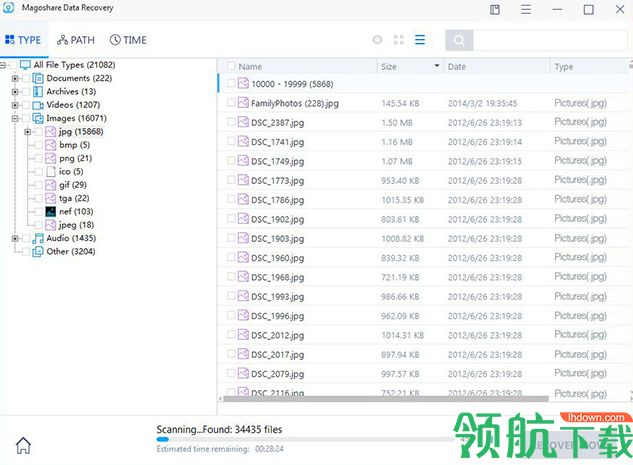The height and width of the screenshot is (465, 633).
Task: Click the scan progress bar
Action: point(307,439)
